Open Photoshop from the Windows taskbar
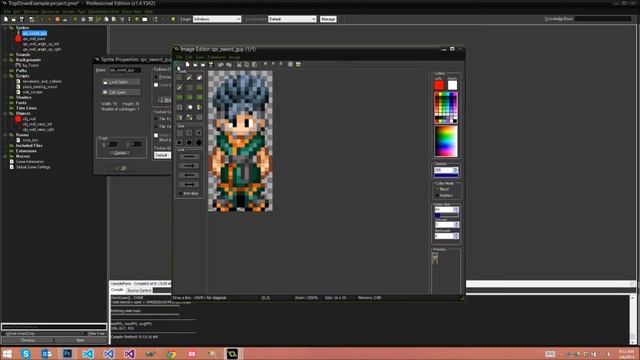640x360 pixels. click(67, 353)
